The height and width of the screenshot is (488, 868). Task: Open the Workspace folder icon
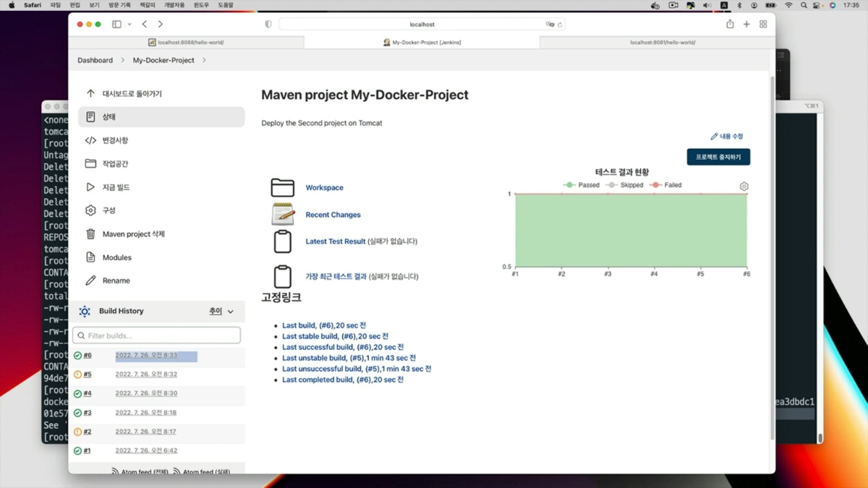pyautogui.click(x=282, y=187)
